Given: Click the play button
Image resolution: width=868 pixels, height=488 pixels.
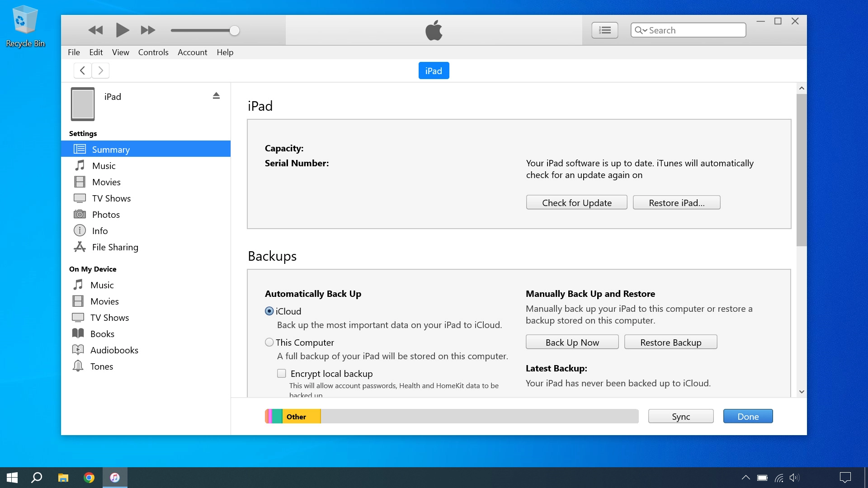Looking at the screenshot, I should [x=122, y=30].
